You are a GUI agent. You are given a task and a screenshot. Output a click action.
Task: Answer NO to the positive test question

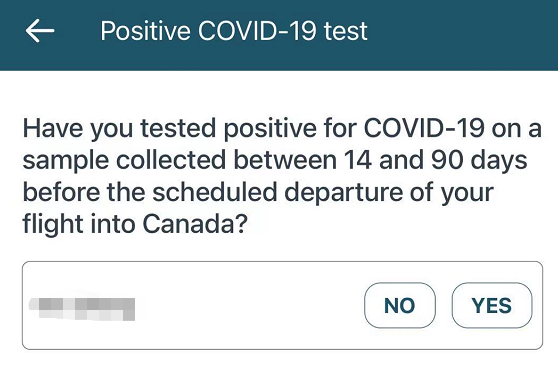click(x=400, y=305)
